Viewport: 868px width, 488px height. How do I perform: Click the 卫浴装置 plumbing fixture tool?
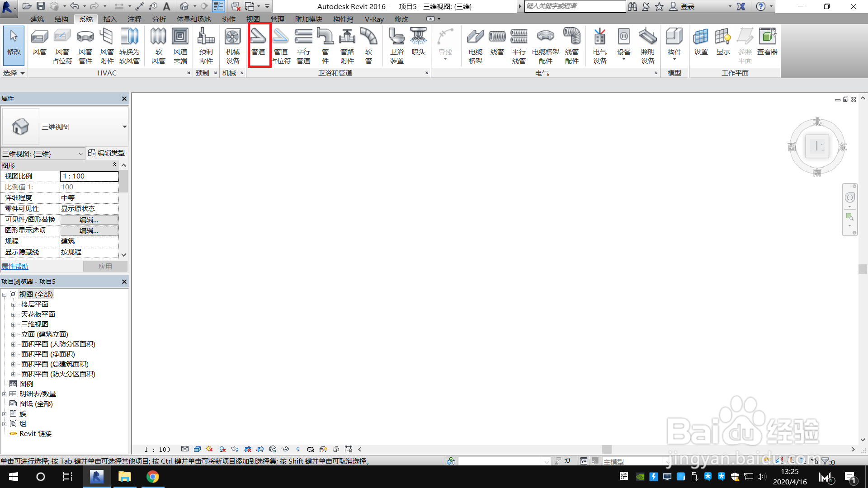[x=396, y=45]
